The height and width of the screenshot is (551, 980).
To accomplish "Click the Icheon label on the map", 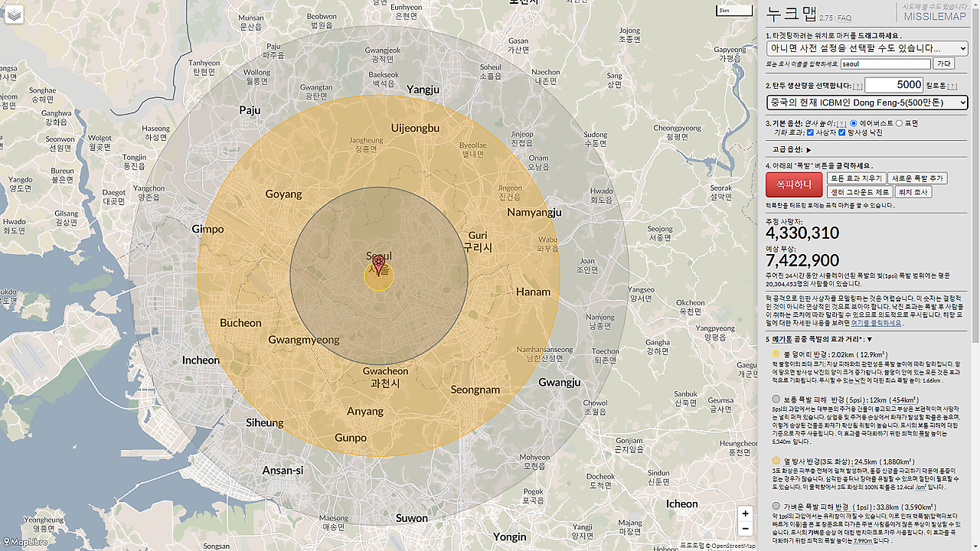I will click(681, 504).
